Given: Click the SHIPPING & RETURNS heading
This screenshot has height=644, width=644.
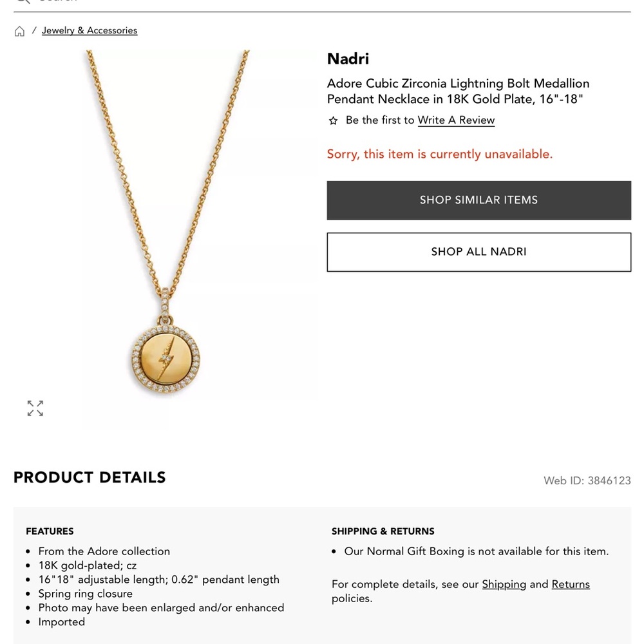Looking at the screenshot, I should pyautogui.click(x=383, y=531).
